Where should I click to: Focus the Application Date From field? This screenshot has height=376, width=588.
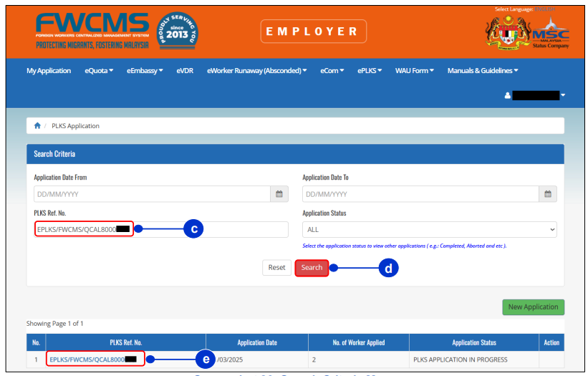(x=152, y=194)
